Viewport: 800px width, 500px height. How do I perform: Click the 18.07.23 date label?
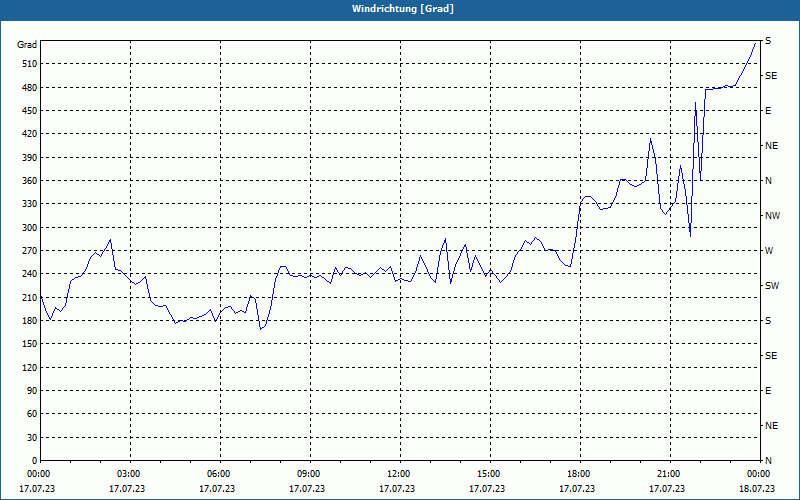tap(757, 489)
